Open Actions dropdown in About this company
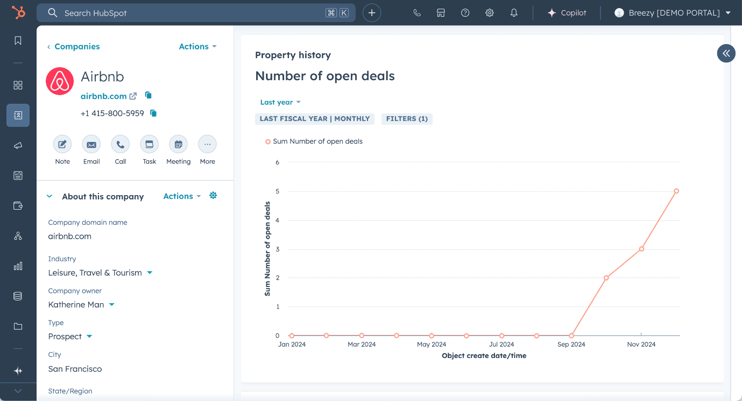Viewport: 742px width, 401px height. pyautogui.click(x=182, y=196)
